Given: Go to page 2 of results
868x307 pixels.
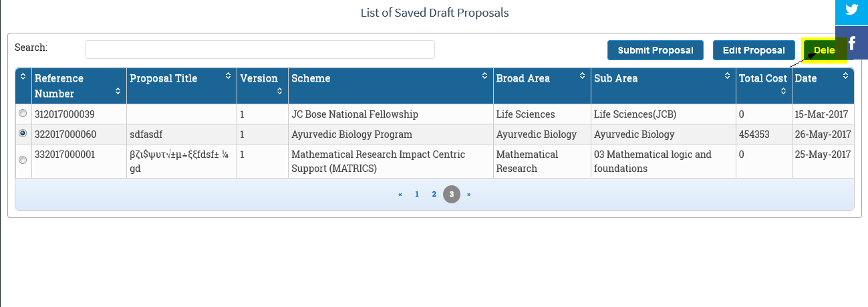Looking at the screenshot, I should (434, 194).
